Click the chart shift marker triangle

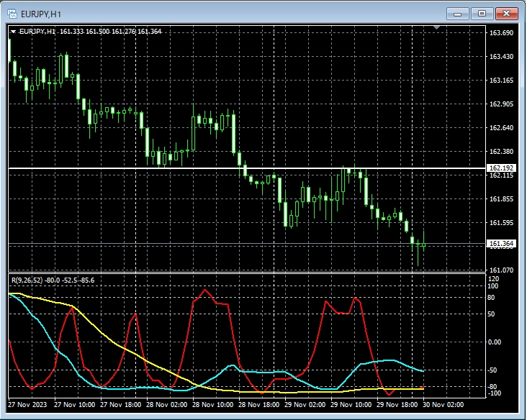[x=436, y=28]
